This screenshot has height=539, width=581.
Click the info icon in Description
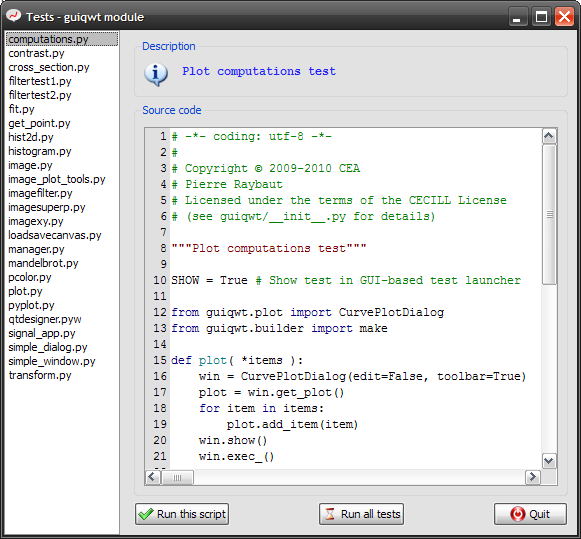coord(156,74)
